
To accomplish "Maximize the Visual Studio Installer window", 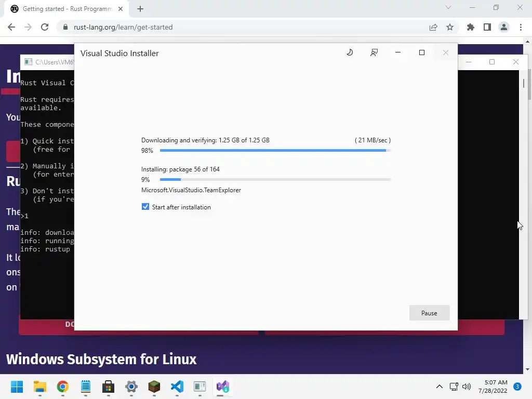I will (x=422, y=52).
